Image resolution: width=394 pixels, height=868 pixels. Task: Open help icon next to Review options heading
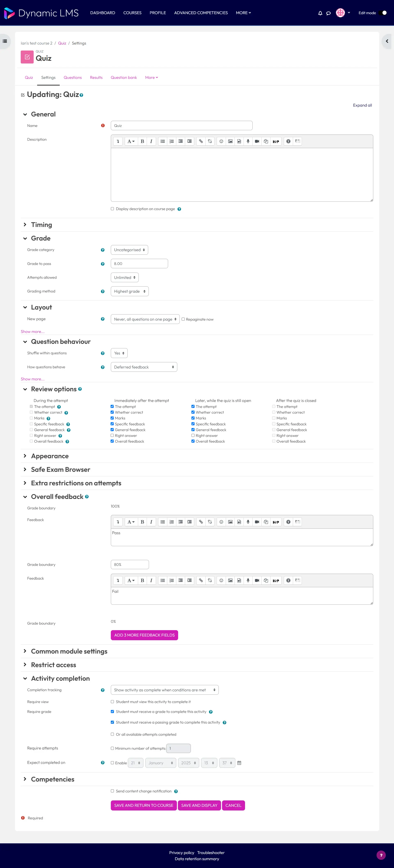80,389
